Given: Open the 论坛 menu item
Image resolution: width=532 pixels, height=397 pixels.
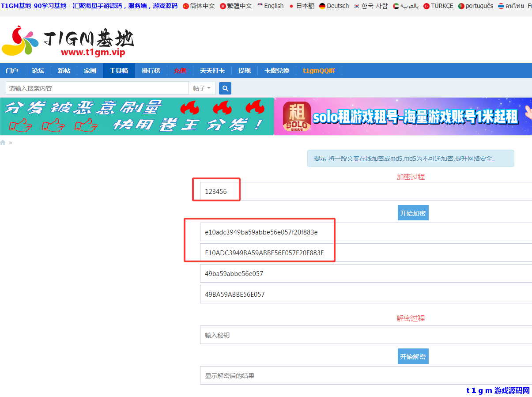Looking at the screenshot, I should click(38, 70).
